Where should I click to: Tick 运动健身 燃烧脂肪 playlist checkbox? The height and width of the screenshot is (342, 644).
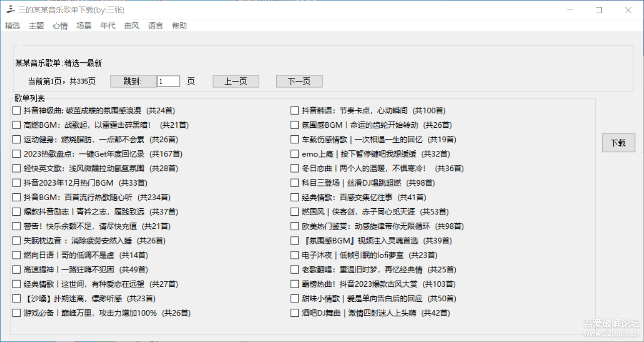17,140
